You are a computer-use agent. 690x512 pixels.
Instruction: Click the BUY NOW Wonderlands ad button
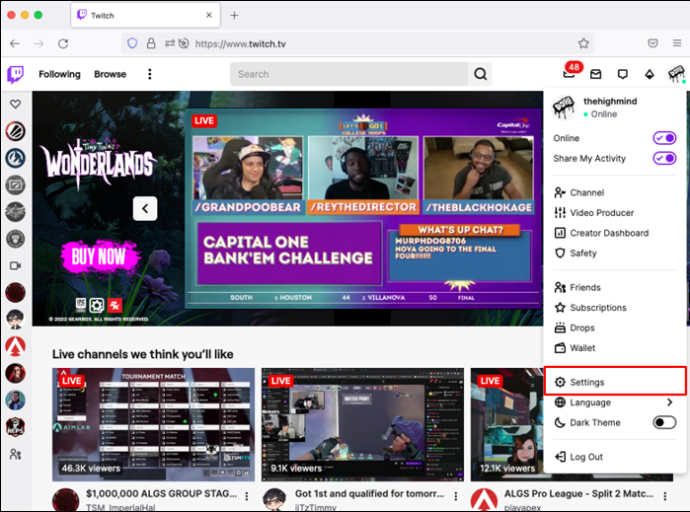point(99,256)
